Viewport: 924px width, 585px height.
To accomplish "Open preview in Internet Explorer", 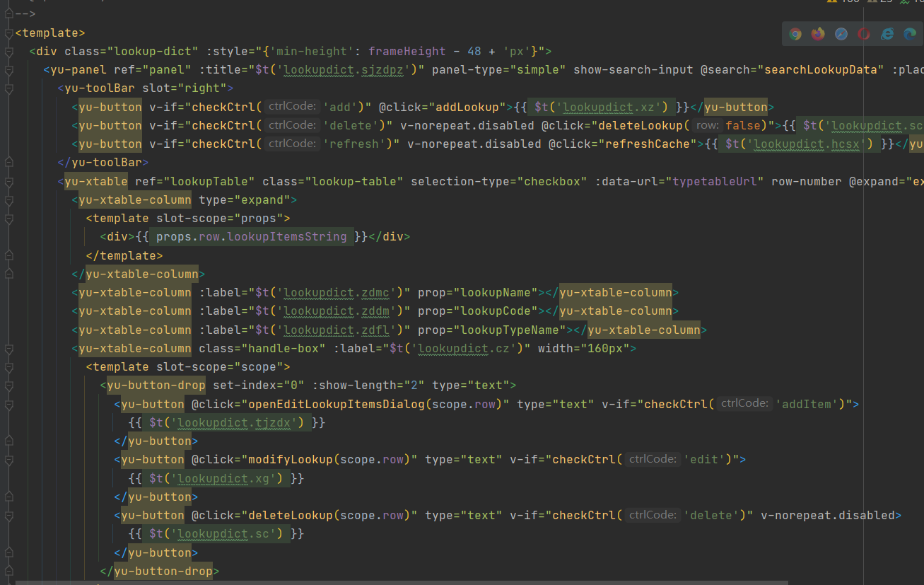I will pos(887,34).
